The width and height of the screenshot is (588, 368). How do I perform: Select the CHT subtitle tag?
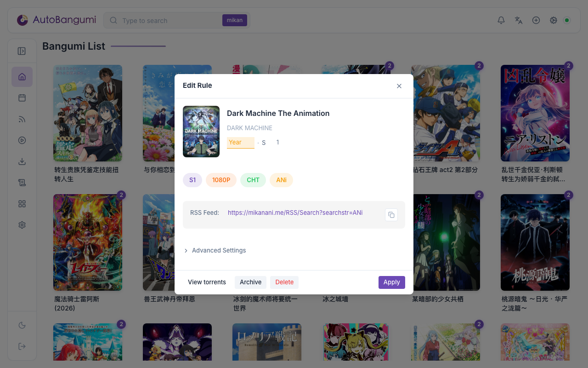(253, 180)
